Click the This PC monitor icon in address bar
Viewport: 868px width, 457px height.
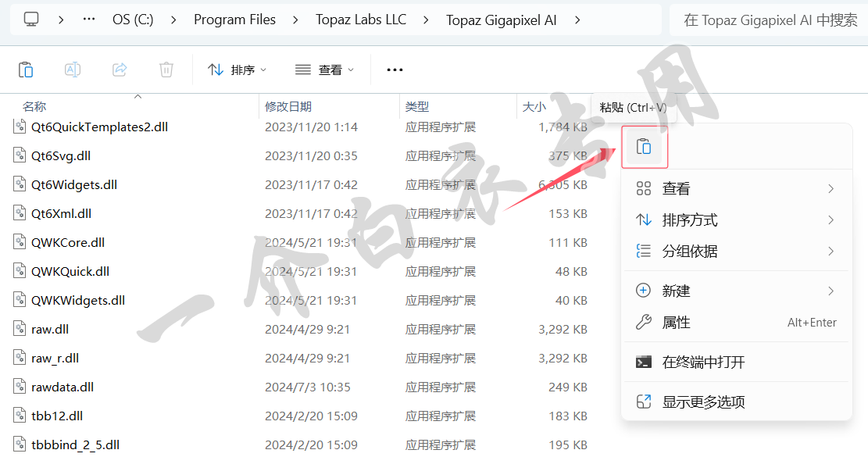tap(31, 20)
